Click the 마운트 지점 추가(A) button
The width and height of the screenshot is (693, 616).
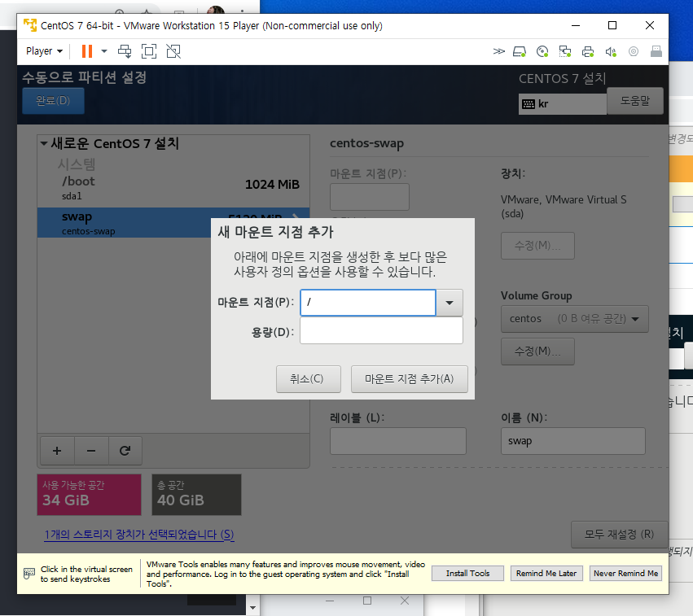click(x=410, y=379)
